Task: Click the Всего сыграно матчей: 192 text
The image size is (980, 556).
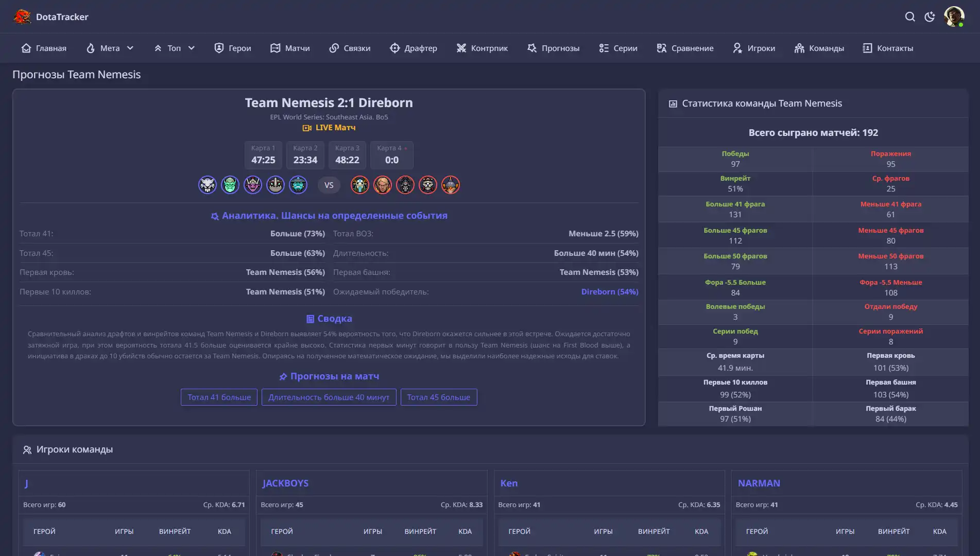Action: click(x=814, y=133)
